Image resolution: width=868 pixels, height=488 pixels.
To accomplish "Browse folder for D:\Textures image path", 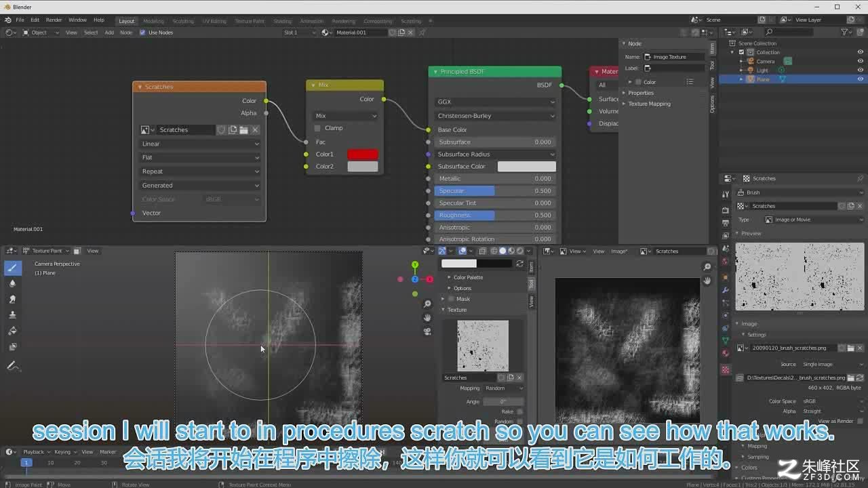I will pyautogui.click(x=851, y=378).
